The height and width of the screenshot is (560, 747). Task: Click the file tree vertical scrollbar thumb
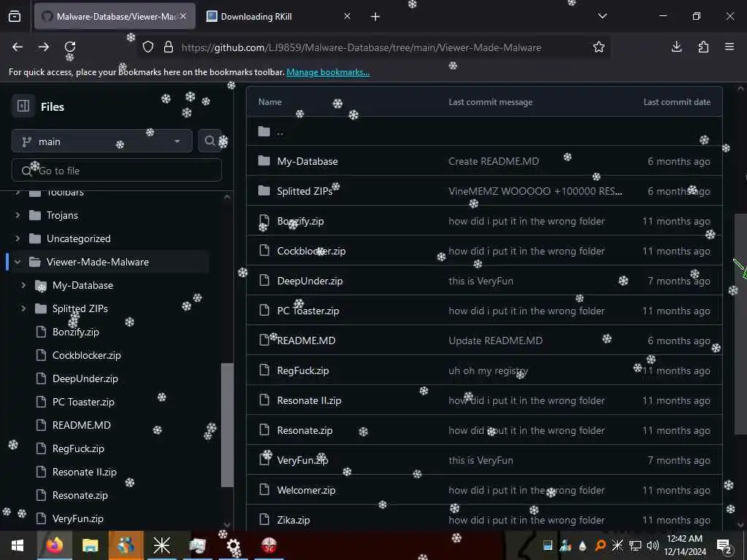(x=228, y=425)
